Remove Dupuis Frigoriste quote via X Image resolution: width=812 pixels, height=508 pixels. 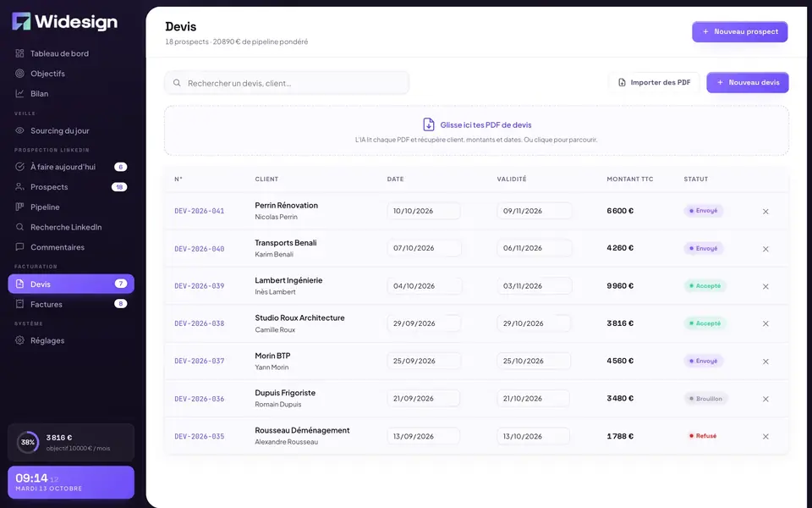pos(765,399)
